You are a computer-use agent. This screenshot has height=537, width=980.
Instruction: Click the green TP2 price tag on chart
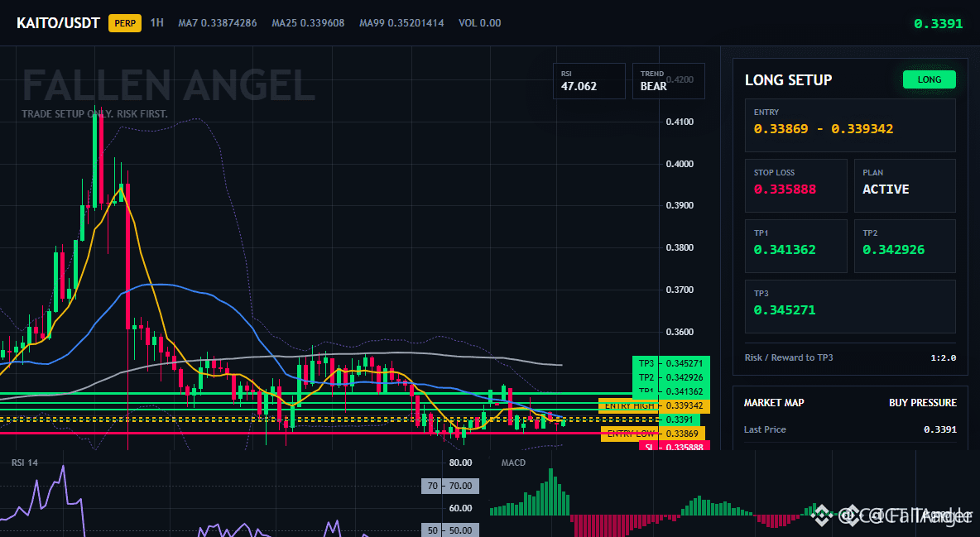pos(670,377)
